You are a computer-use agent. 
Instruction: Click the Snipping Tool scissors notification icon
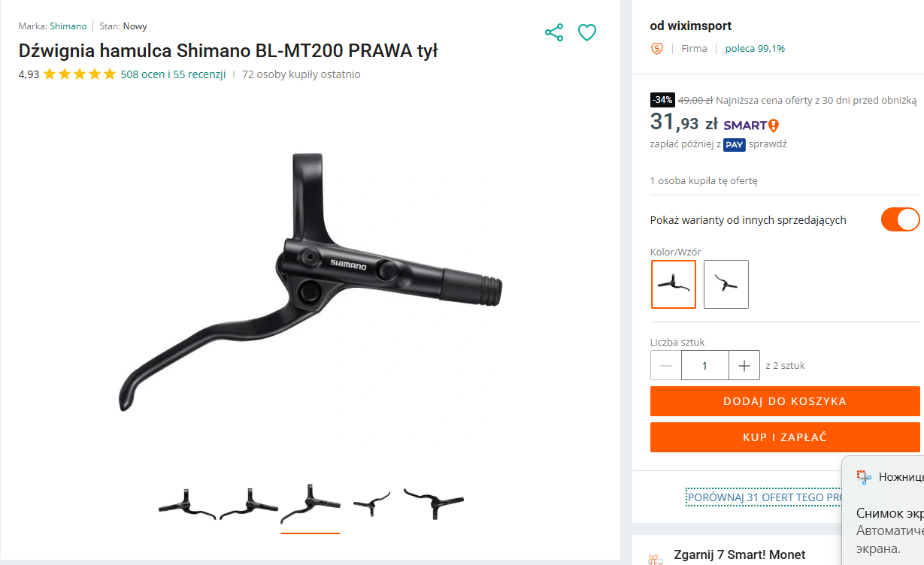tap(863, 477)
